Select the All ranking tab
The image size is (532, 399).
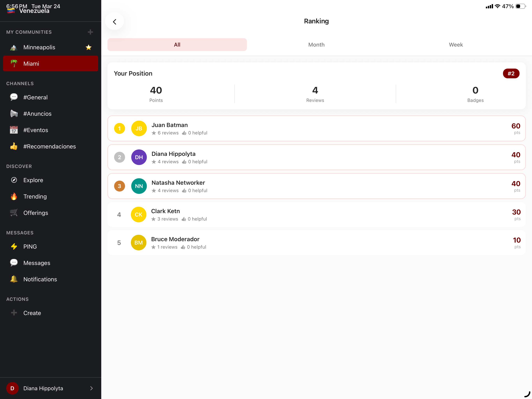[177, 45]
